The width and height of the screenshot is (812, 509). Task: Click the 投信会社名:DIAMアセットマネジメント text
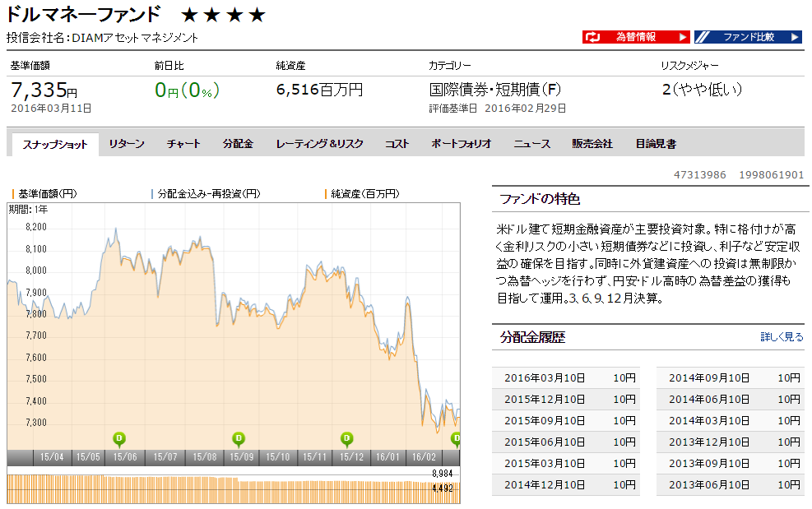103,38
